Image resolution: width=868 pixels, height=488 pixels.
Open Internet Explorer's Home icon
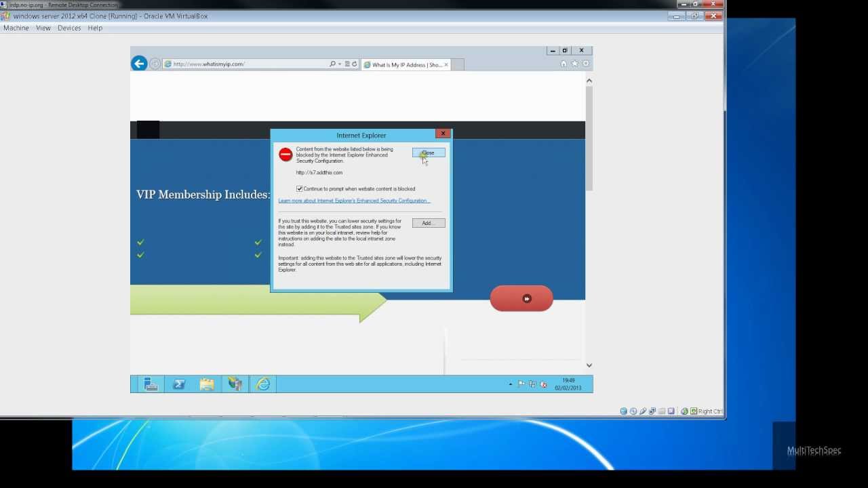[564, 64]
